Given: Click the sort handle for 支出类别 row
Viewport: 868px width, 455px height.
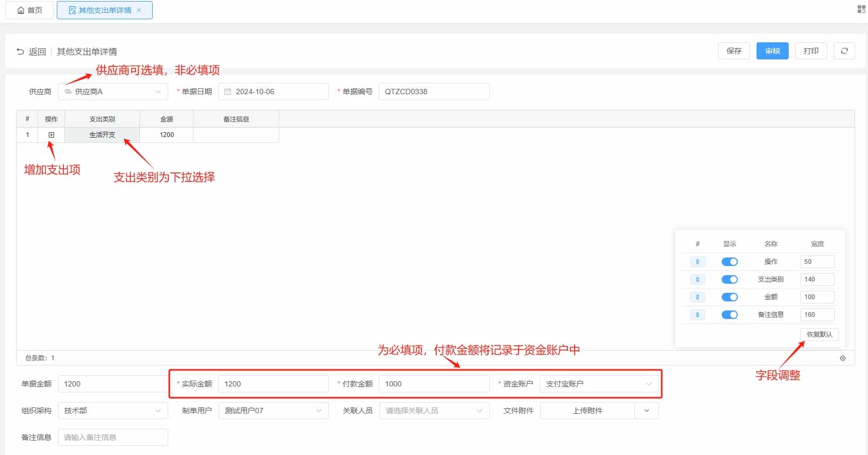Looking at the screenshot, I should 697,279.
